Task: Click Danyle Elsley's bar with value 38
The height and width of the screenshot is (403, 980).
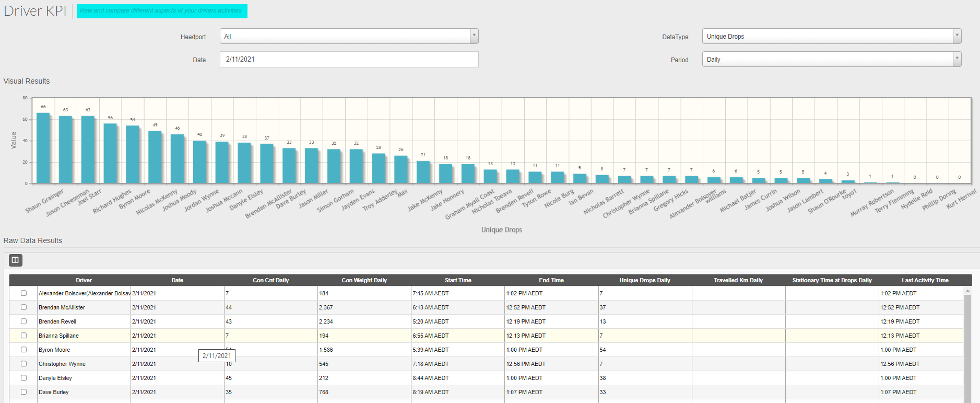Action: click(244, 163)
